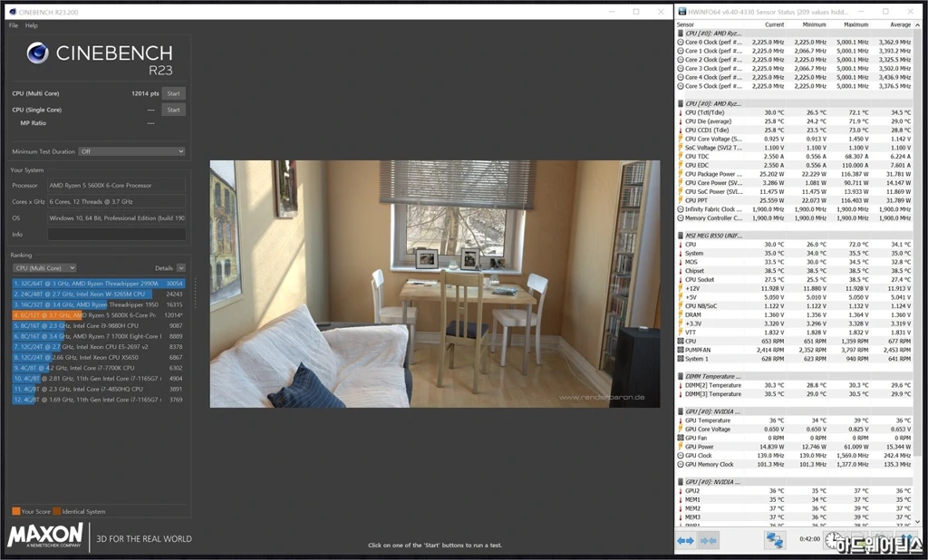The height and width of the screenshot is (560, 928).
Task: Click the Minimum column header in HWiNFO
Action: coord(815,24)
